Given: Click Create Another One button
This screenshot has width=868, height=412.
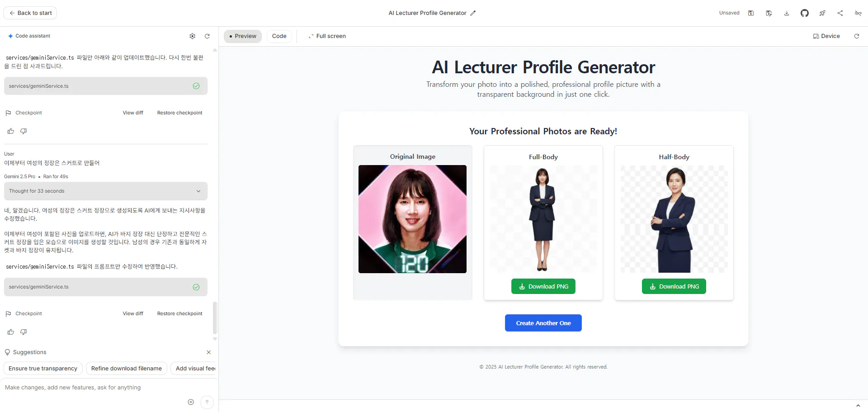Looking at the screenshot, I should [x=543, y=323].
